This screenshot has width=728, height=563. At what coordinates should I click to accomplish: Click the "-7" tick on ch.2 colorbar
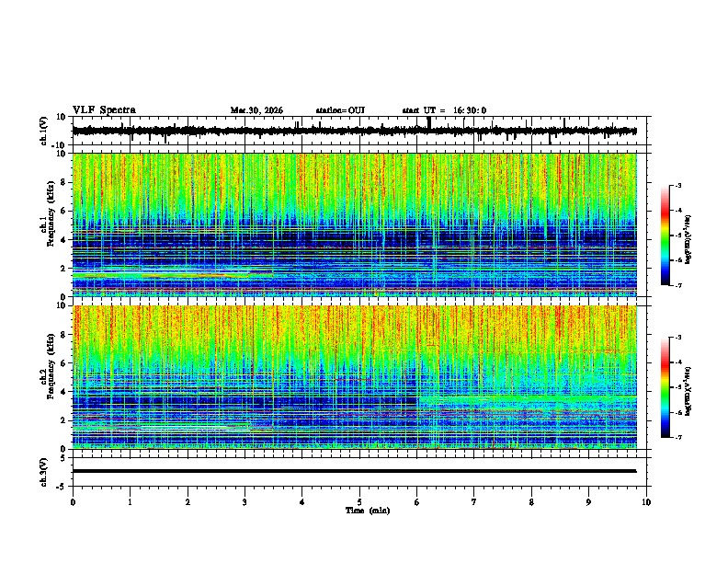(x=678, y=437)
